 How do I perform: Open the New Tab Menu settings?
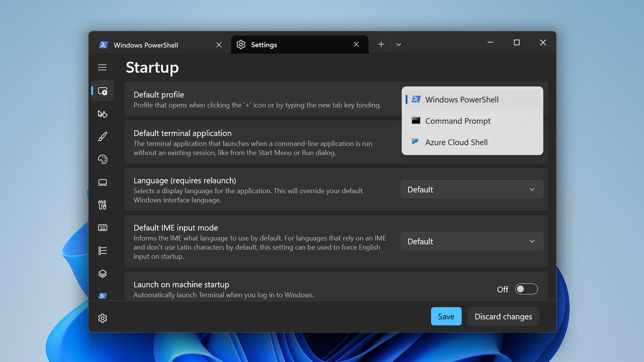pyautogui.click(x=103, y=251)
